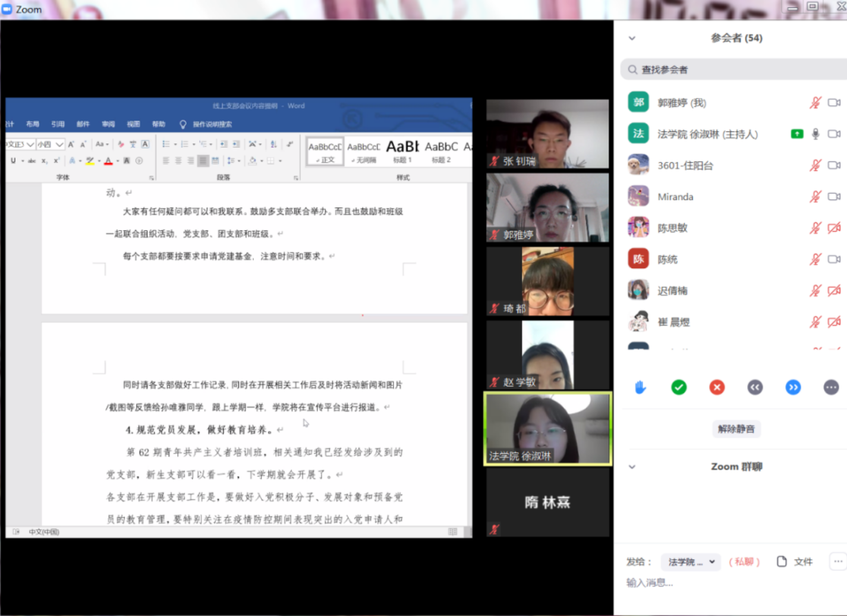Click the file attachment icon in chat
Screen dimensions: 847x616
click(x=782, y=561)
